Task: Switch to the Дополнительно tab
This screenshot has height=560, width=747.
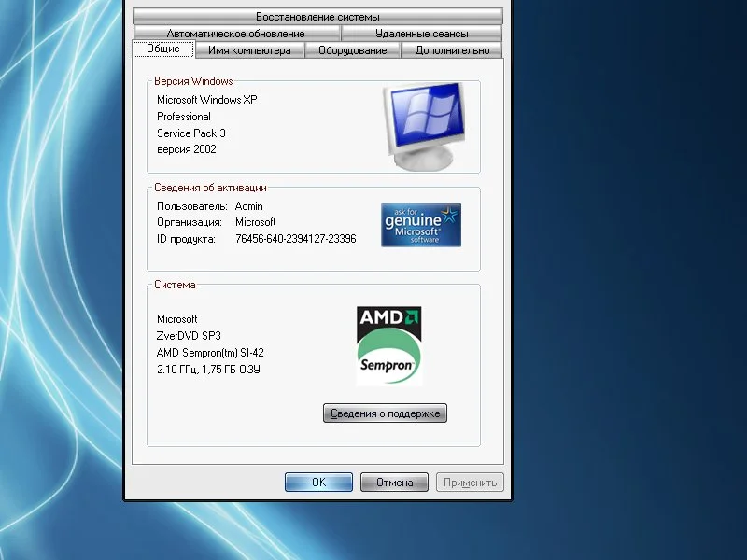Action: [x=452, y=50]
